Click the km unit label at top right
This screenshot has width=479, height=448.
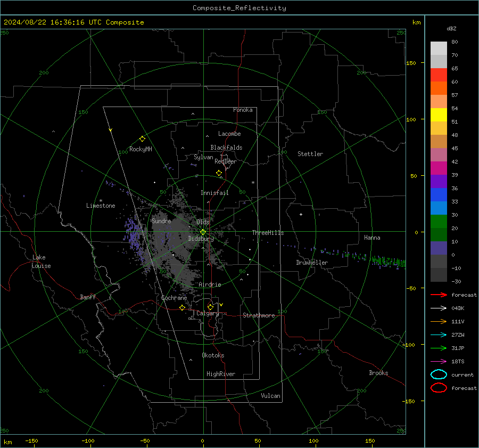416,22
